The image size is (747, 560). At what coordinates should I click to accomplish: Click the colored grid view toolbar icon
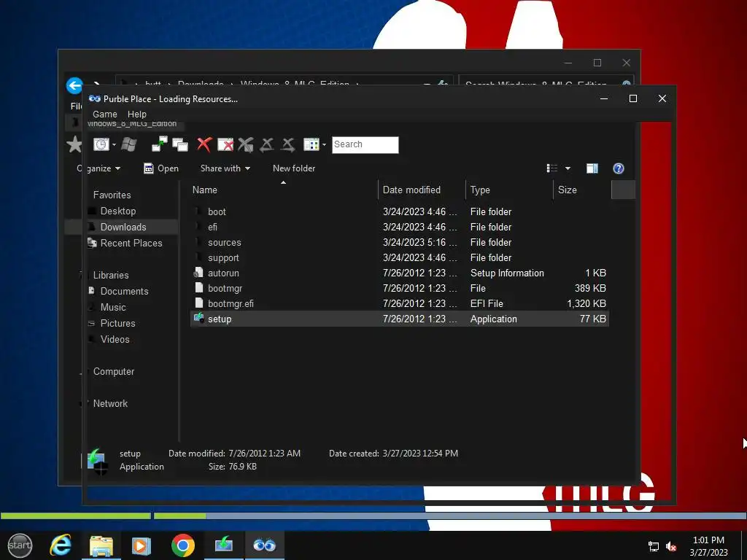311,145
